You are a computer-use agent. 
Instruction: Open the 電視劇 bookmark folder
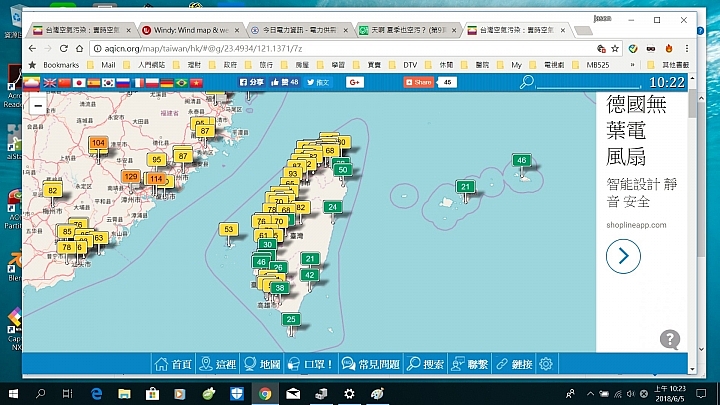pos(549,65)
